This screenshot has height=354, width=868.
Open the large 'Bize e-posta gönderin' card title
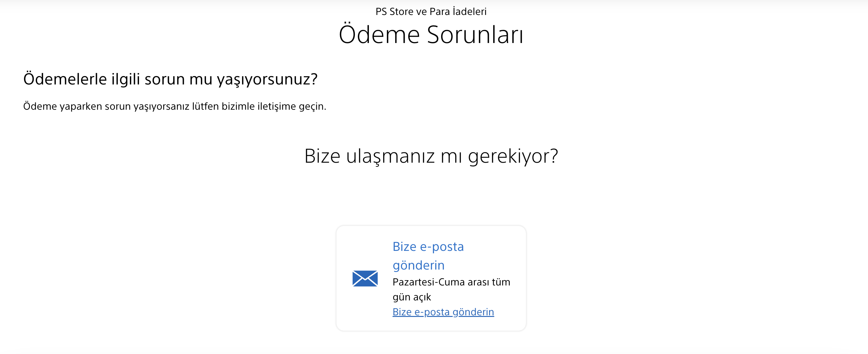tap(428, 256)
